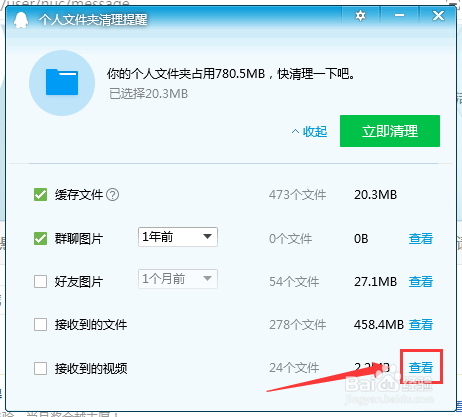Check the 接收到的视频 checkbox
The height and width of the screenshot is (417, 462).
[40, 368]
